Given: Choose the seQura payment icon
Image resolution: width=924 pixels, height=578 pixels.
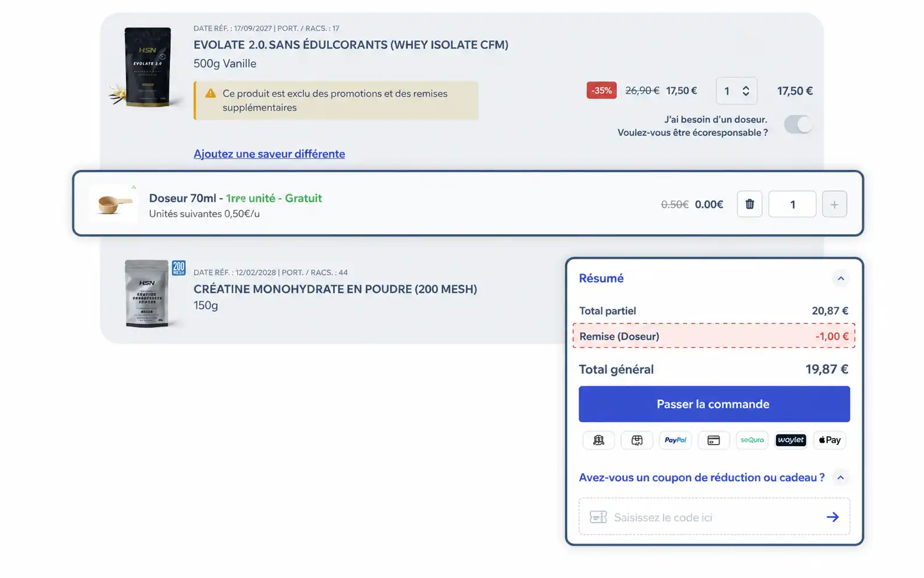Looking at the screenshot, I should point(752,440).
